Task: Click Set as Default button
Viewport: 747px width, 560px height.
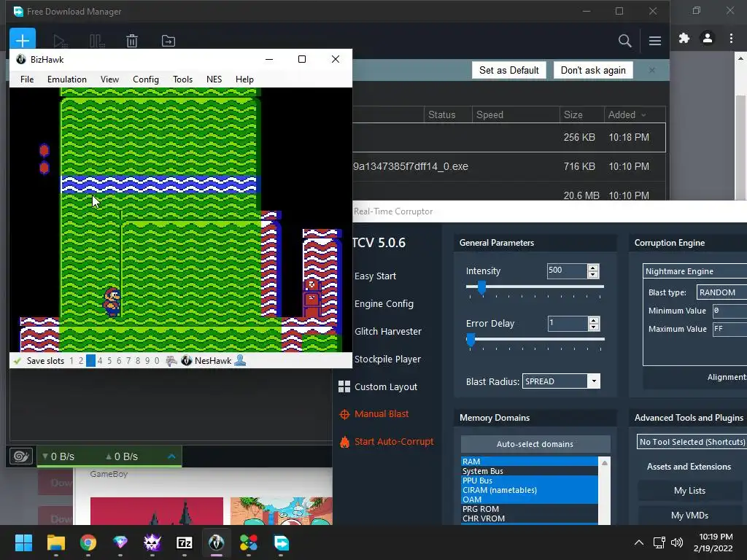Action: pyautogui.click(x=508, y=71)
